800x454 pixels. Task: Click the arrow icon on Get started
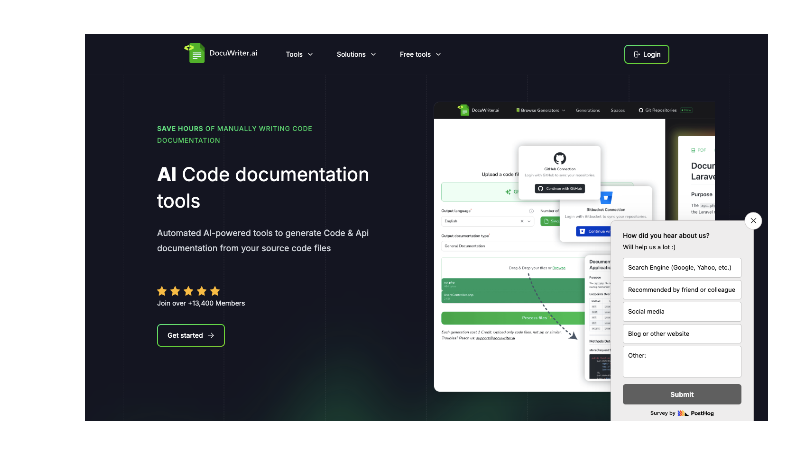pyautogui.click(x=211, y=336)
